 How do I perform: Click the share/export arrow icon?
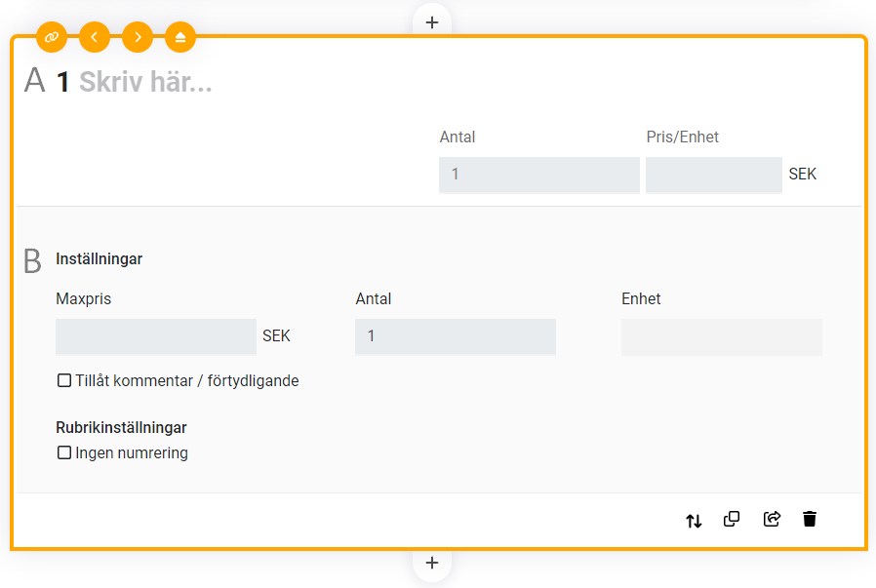pos(772,519)
